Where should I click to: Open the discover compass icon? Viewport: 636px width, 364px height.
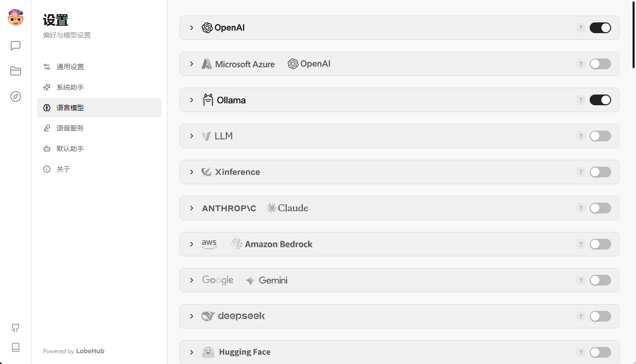click(16, 96)
